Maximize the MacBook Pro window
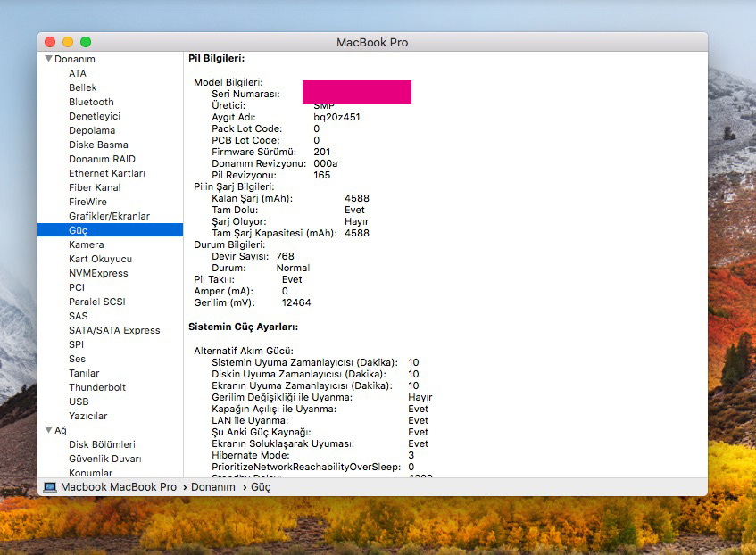 coord(86,42)
